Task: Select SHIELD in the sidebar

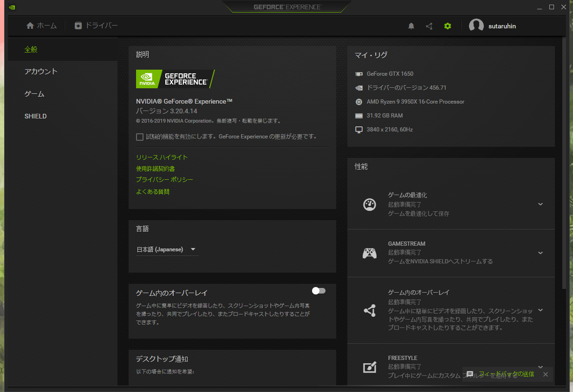Action: (x=63, y=116)
